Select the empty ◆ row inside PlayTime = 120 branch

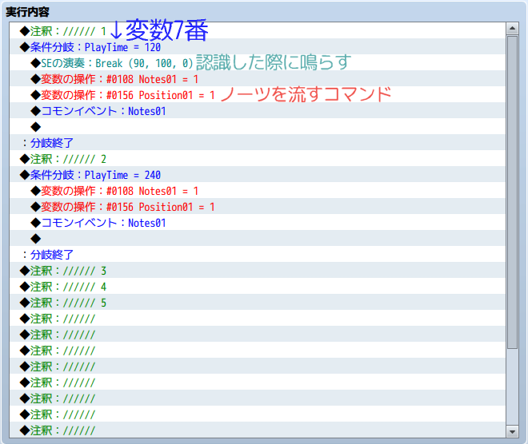click(258, 127)
